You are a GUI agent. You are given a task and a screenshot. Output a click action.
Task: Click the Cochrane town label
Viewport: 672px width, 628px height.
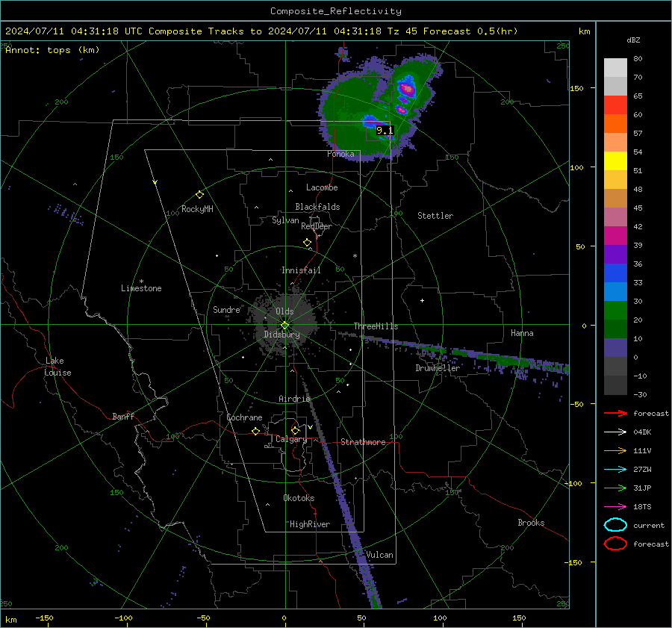click(244, 417)
